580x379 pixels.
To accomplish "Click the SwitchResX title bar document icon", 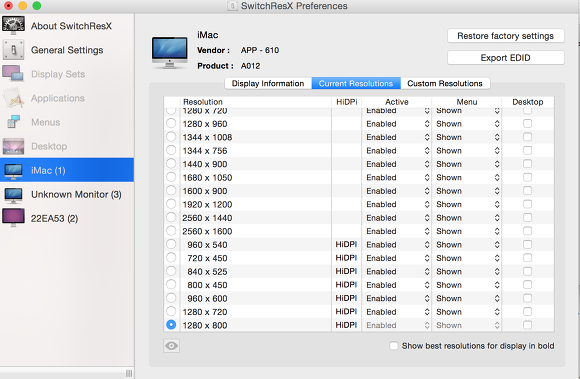I will point(232,6).
